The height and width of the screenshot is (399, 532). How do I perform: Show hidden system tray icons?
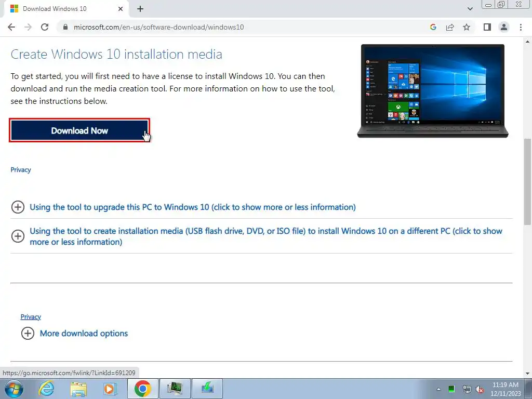438,389
